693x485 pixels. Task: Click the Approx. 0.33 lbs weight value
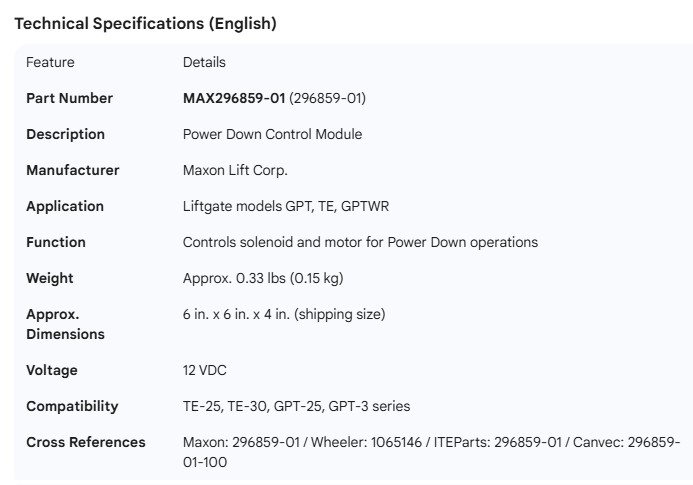(x=263, y=278)
